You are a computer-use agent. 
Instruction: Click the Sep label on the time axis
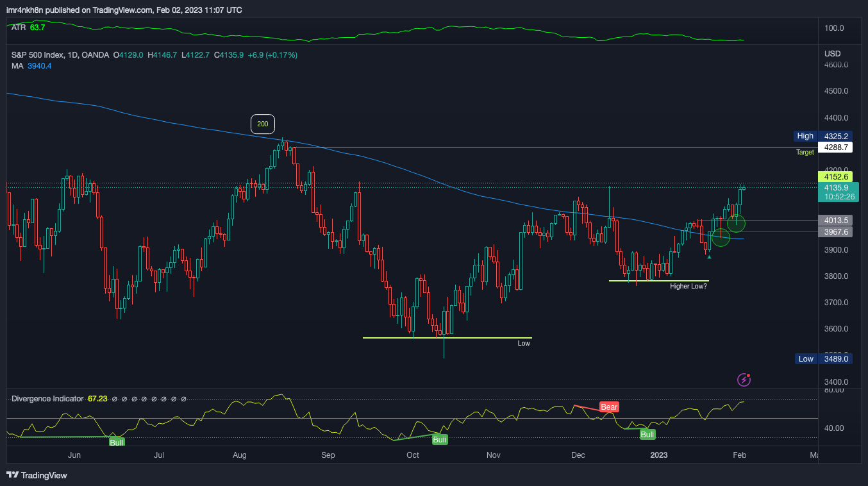(x=328, y=455)
